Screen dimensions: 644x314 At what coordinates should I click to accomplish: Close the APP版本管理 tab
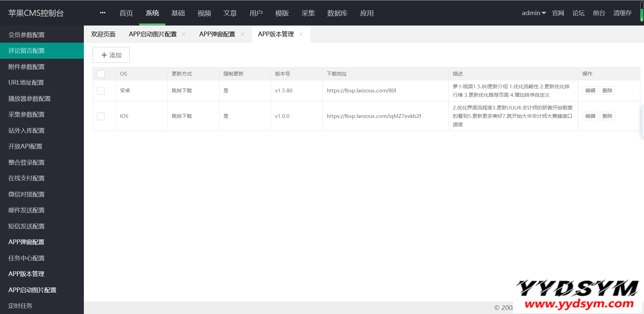click(x=301, y=34)
